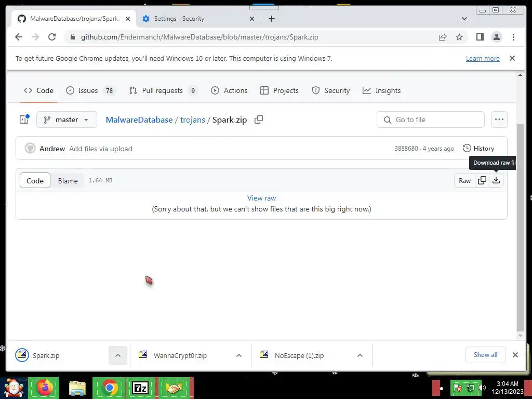This screenshot has height=399, width=532.
Task: Reload the current GitHub page
Action: (52, 37)
